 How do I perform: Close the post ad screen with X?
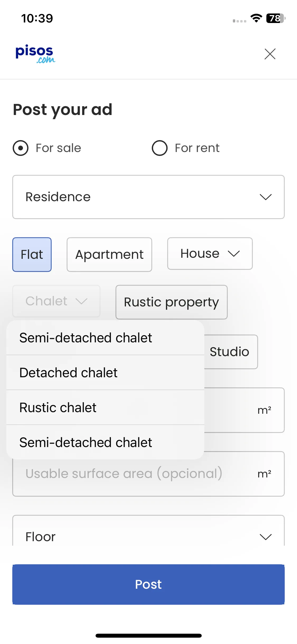coord(270,54)
